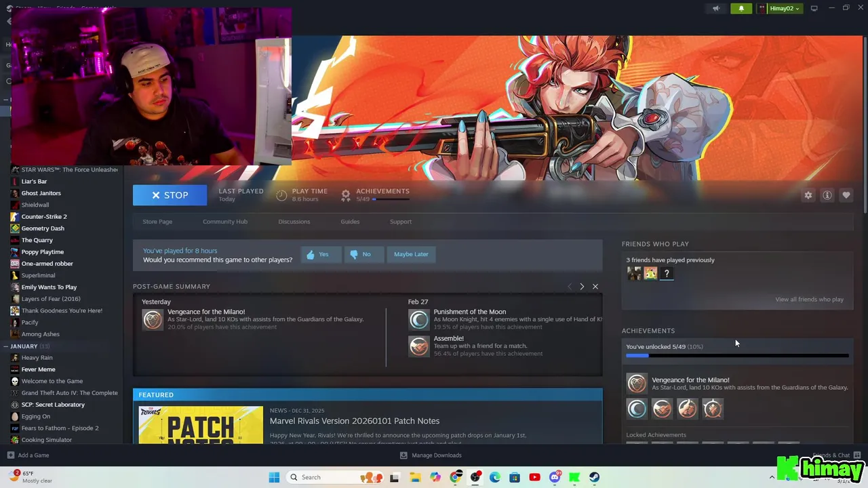Open Vengeance for the Milano icon in Achievements panel

click(x=637, y=384)
